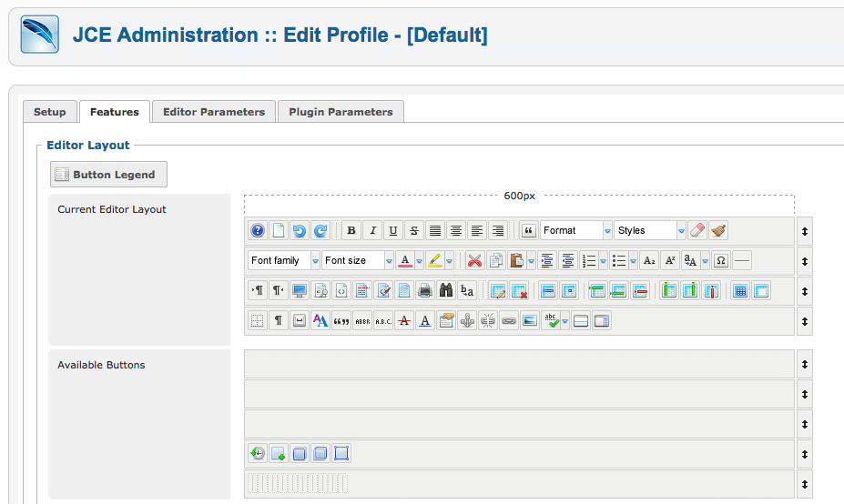Open the Format dropdown
The width and height of the screenshot is (844, 504).
point(576,231)
